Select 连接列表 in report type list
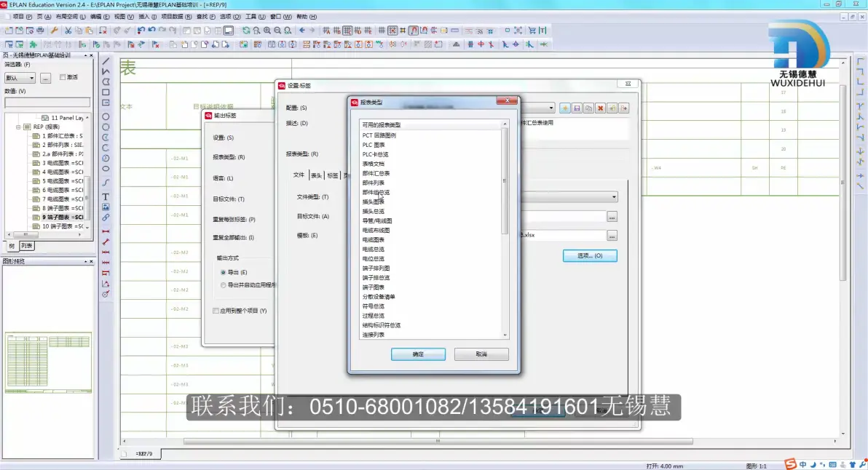This screenshot has width=868, height=470. pos(373,335)
